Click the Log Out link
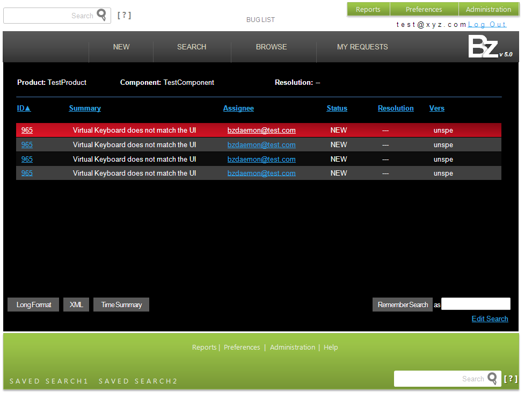The image size is (532, 398). pos(487,25)
